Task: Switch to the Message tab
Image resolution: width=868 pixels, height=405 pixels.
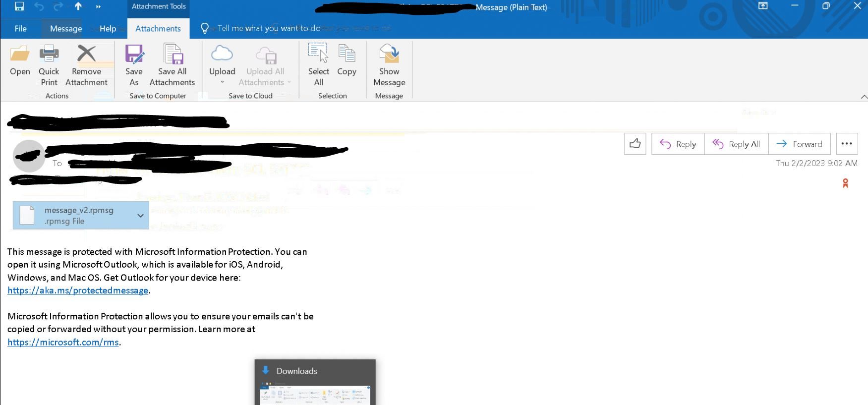Action: click(x=66, y=29)
